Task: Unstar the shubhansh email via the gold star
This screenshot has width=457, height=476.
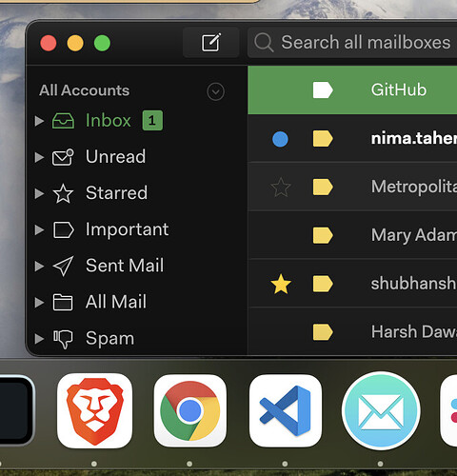Action: pos(281,284)
